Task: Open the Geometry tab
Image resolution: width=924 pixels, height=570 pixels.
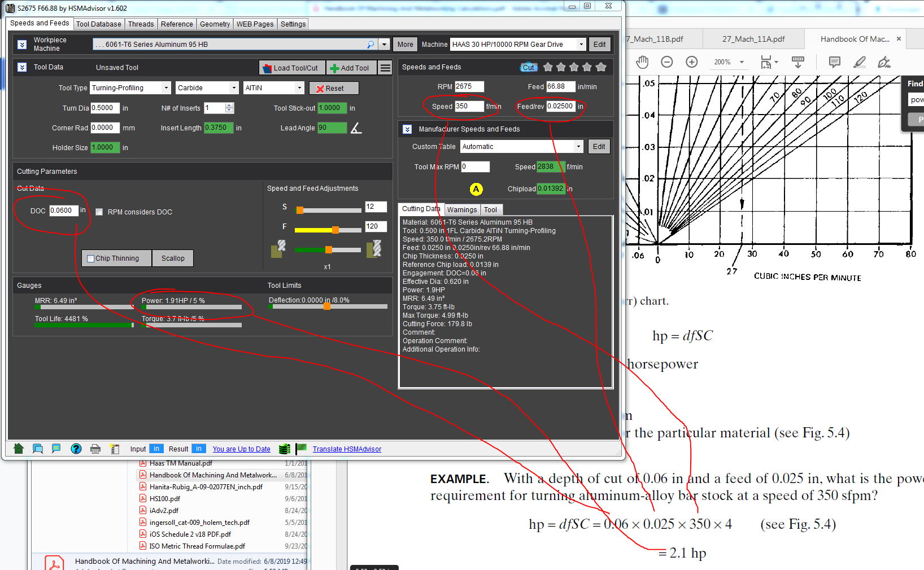Action: click(x=215, y=24)
